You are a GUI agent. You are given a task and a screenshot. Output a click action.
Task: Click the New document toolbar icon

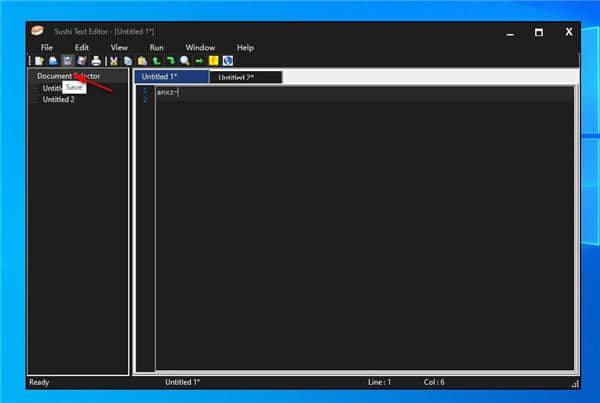click(x=39, y=61)
